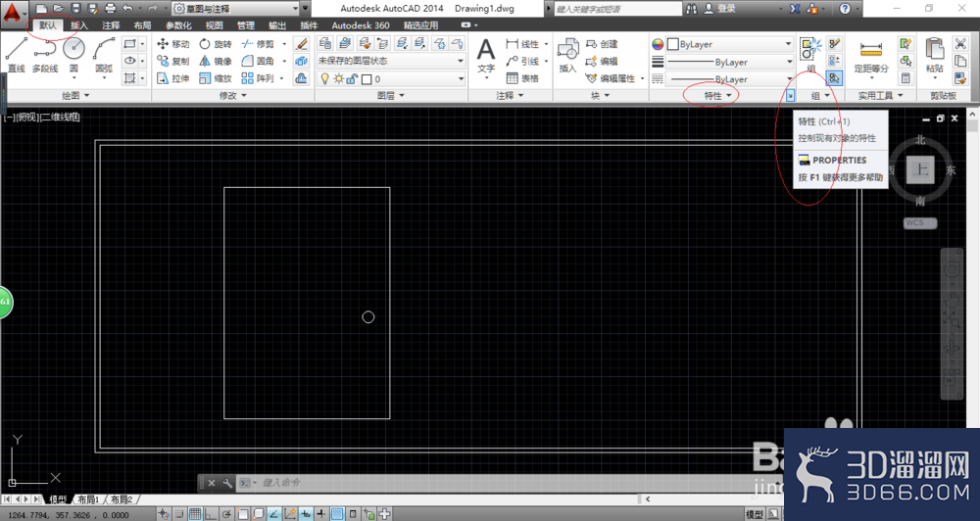This screenshot has height=521, width=980.
Task: Switch to the 插入 ribbon tab
Action: click(x=78, y=25)
